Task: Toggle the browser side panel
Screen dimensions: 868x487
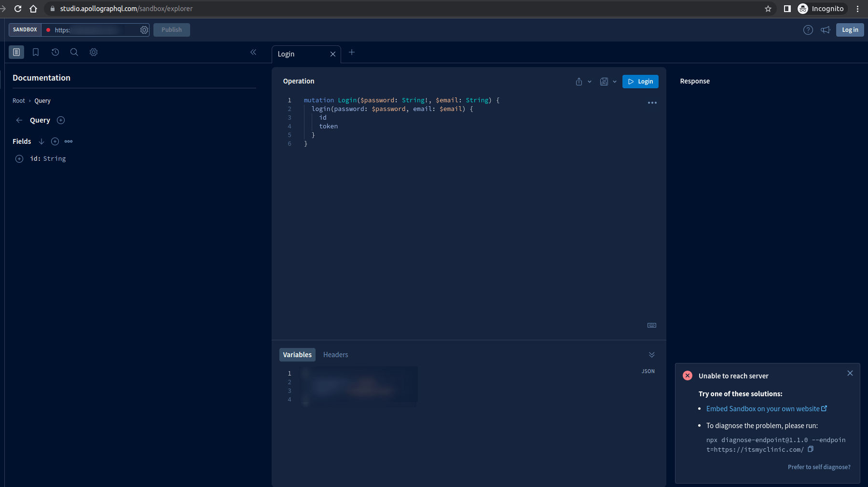Action: pyautogui.click(x=787, y=9)
